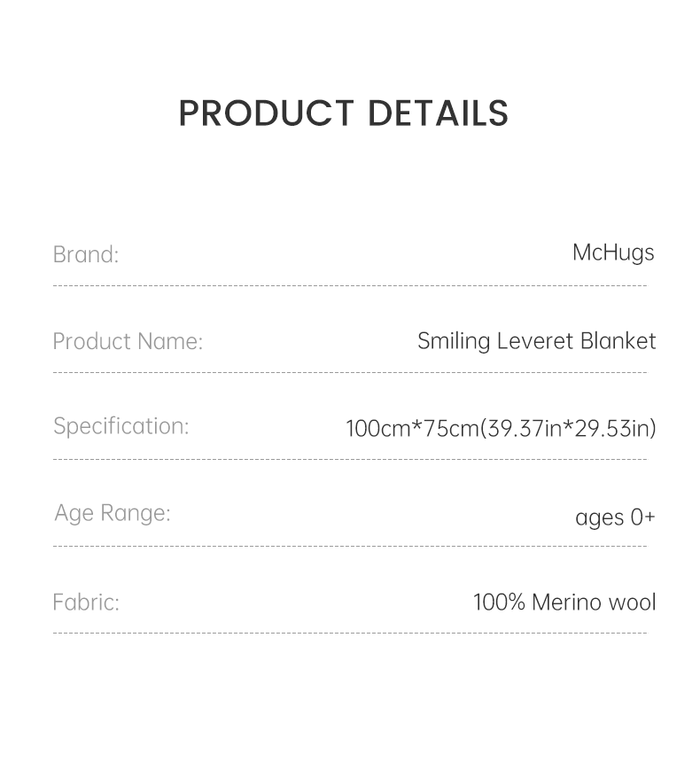Click the Smiling Leveret Blanket text

[536, 341]
